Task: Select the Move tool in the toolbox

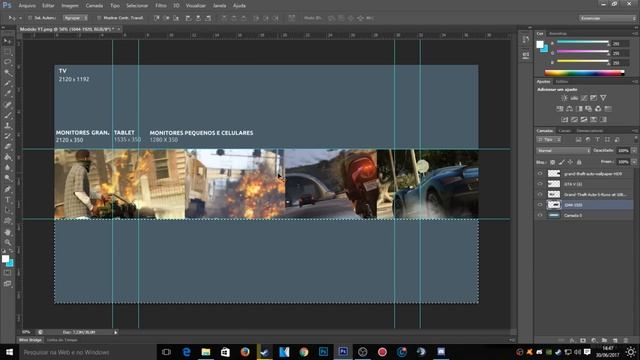Action: click(7, 41)
